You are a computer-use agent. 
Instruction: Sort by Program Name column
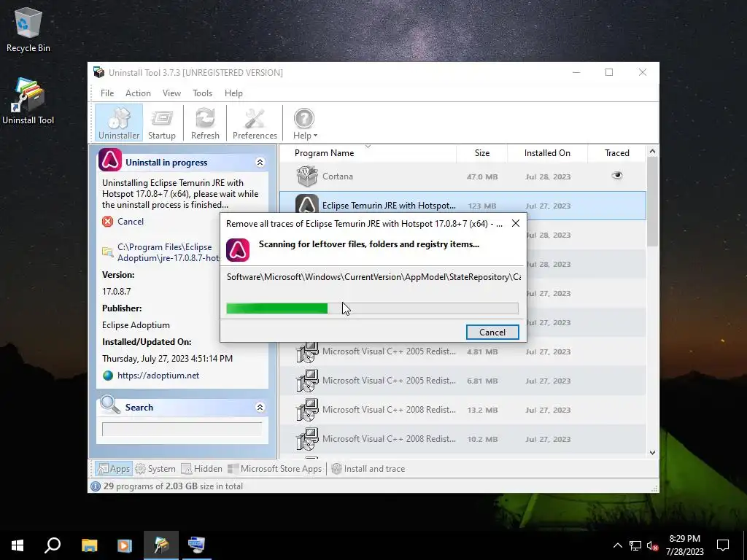[324, 153]
